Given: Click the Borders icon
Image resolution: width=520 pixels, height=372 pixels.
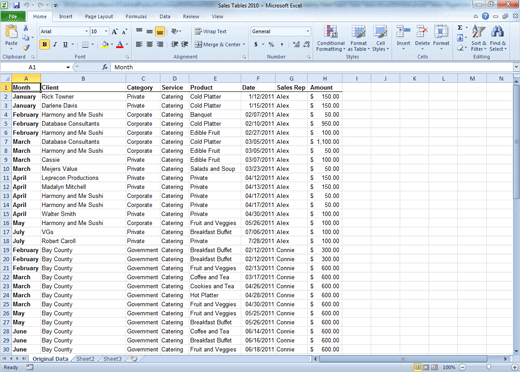Looking at the screenshot, I should pyautogui.click(x=85, y=45).
